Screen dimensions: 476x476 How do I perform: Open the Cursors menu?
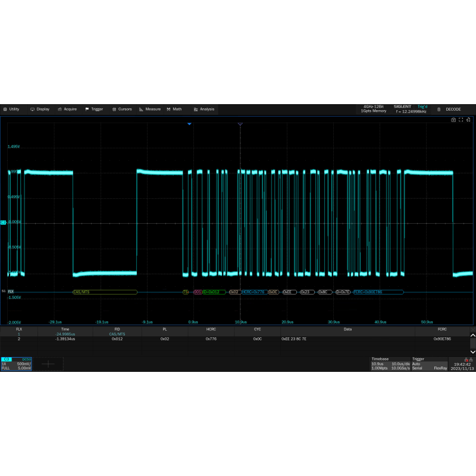(x=122, y=109)
